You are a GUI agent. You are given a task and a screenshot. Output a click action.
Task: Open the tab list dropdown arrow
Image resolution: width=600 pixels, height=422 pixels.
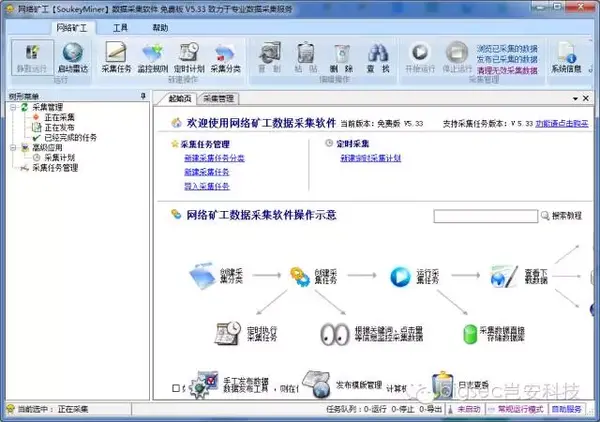point(575,99)
